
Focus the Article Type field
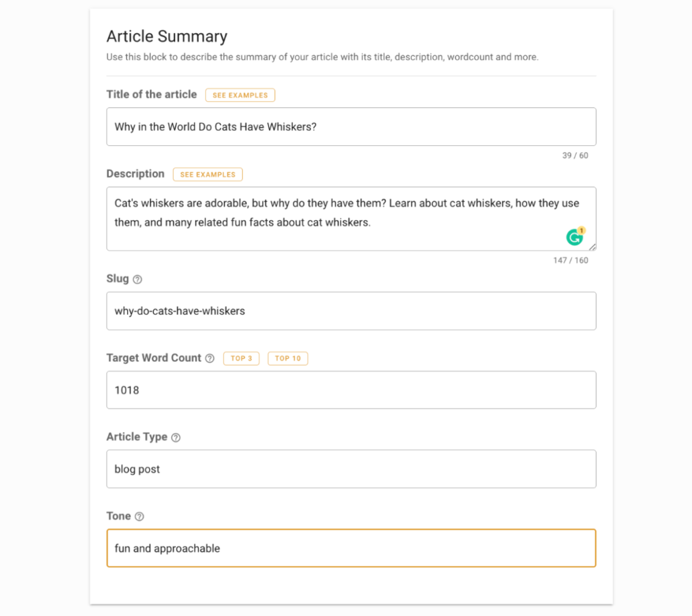[x=351, y=469]
